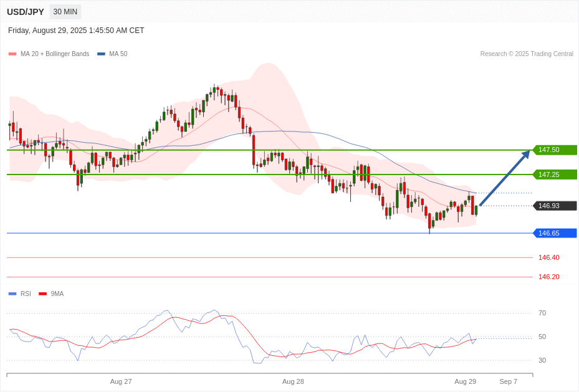Select the Aug 28 date axis label
This screenshot has width=579, height=392.
tap(293, 381)
